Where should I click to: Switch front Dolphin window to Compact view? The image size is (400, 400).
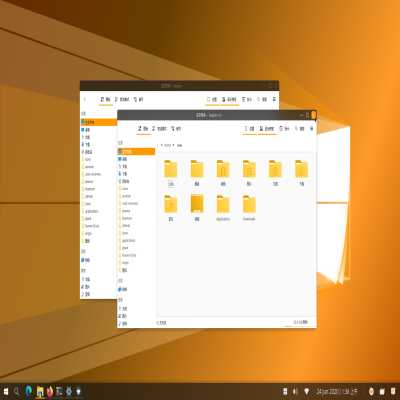pyautogui.click(x=160, y=129)
